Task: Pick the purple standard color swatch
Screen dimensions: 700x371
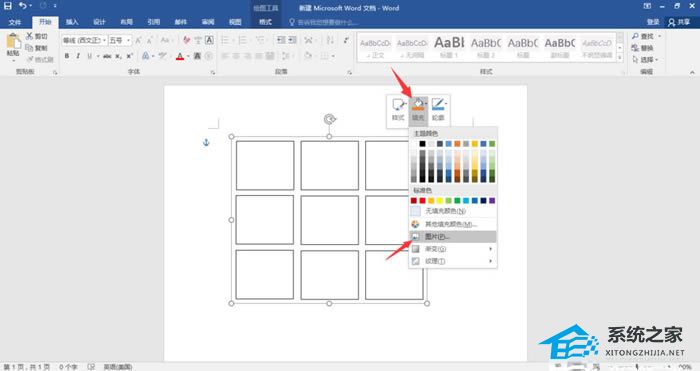Action: tap(492, 200)
